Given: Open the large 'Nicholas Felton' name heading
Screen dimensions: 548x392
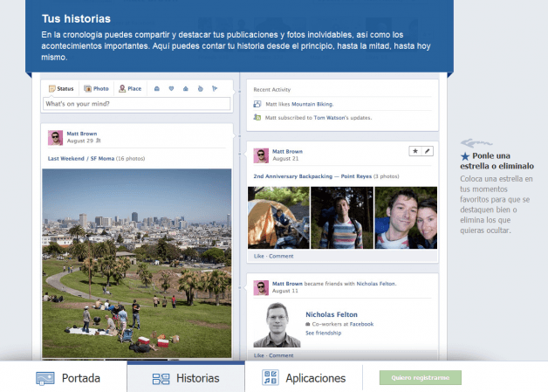Looking at the screenshot, I should (x=332, y=314).
